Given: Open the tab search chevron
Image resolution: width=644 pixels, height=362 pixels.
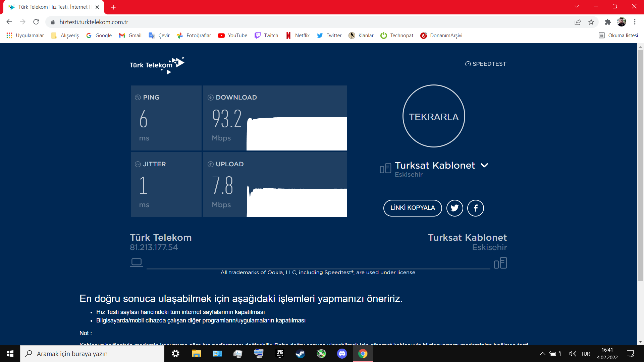Looking at the screenshot, I should tap(577, 6).
